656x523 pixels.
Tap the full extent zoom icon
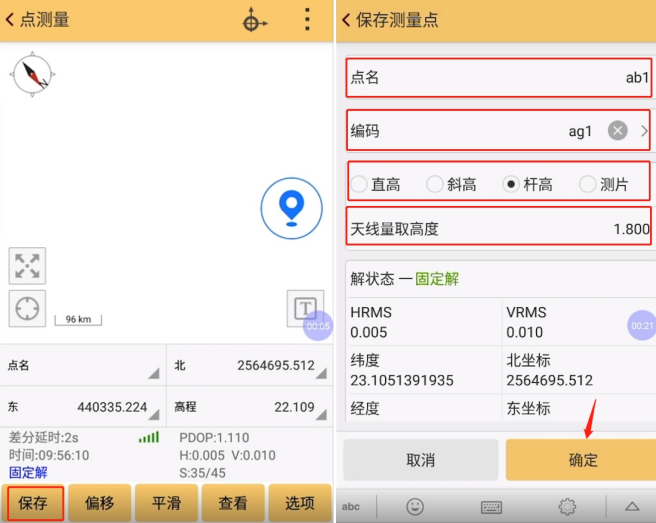click(x=27, y=266)
